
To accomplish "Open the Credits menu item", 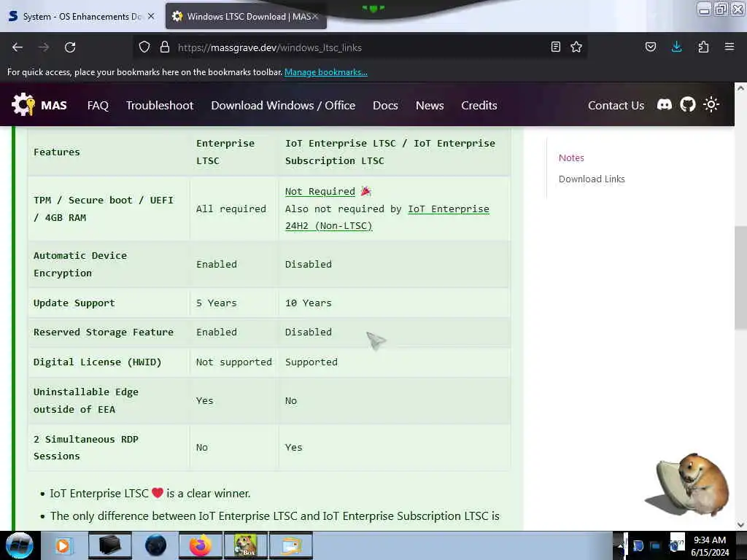I will pyautogui.click(x=479, y=105).
